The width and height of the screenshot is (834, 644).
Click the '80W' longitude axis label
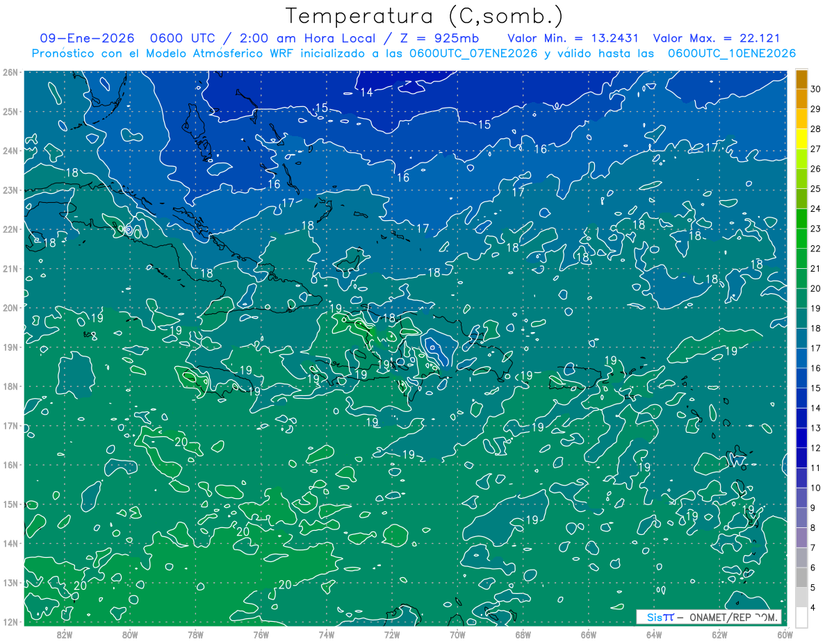[x=130, y=634]
